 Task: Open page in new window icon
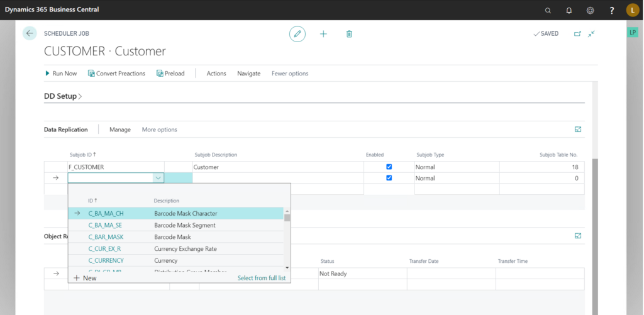577,34
